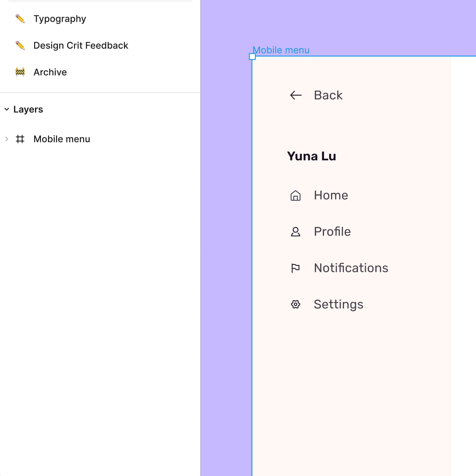The image size is (476, 476).
Task: Click the pencil icon beside Typography
Action: point(20,19)
